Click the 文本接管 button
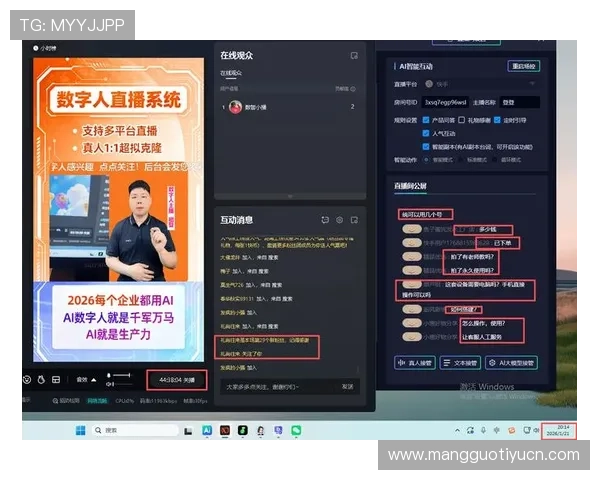600x480 pixels. click(x=460, y=363)
